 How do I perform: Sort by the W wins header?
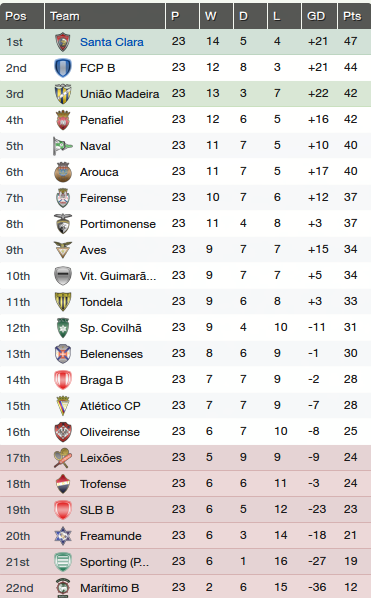pyautogui.click(x=216, y=16)
